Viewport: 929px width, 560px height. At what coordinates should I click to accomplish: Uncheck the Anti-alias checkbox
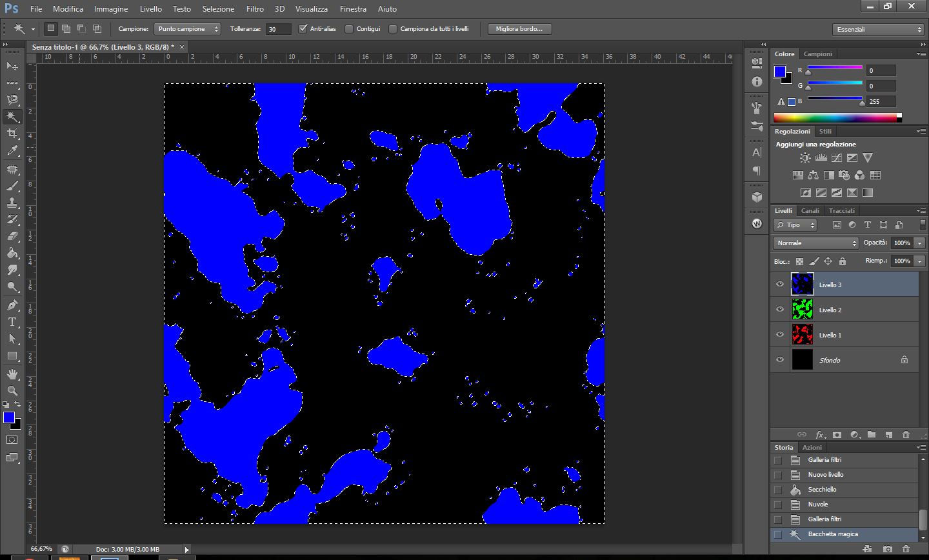point(303,29)
